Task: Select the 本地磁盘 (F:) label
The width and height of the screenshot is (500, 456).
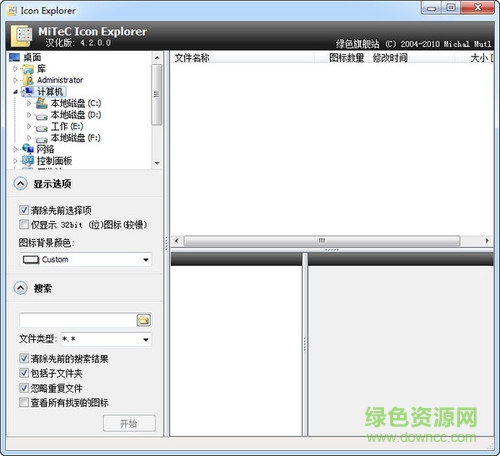Action: (x=76, y=138)
